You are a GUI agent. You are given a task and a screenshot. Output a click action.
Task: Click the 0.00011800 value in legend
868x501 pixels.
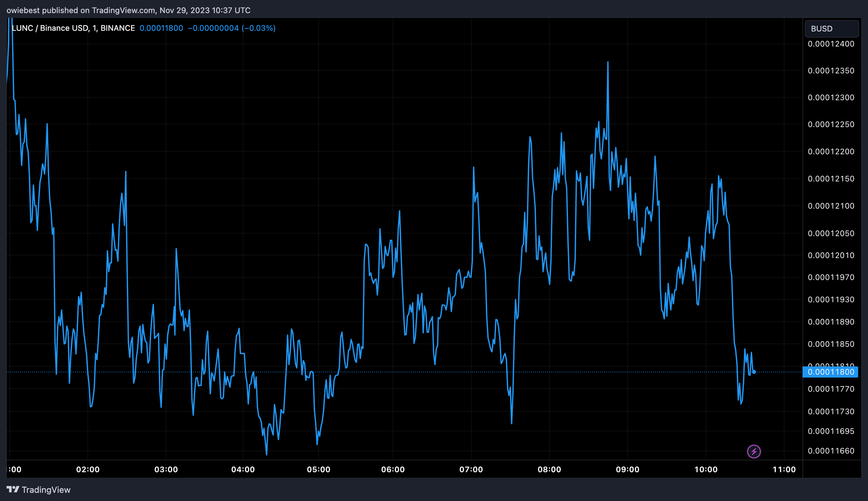pyautogui.click(x=161, y=28)
